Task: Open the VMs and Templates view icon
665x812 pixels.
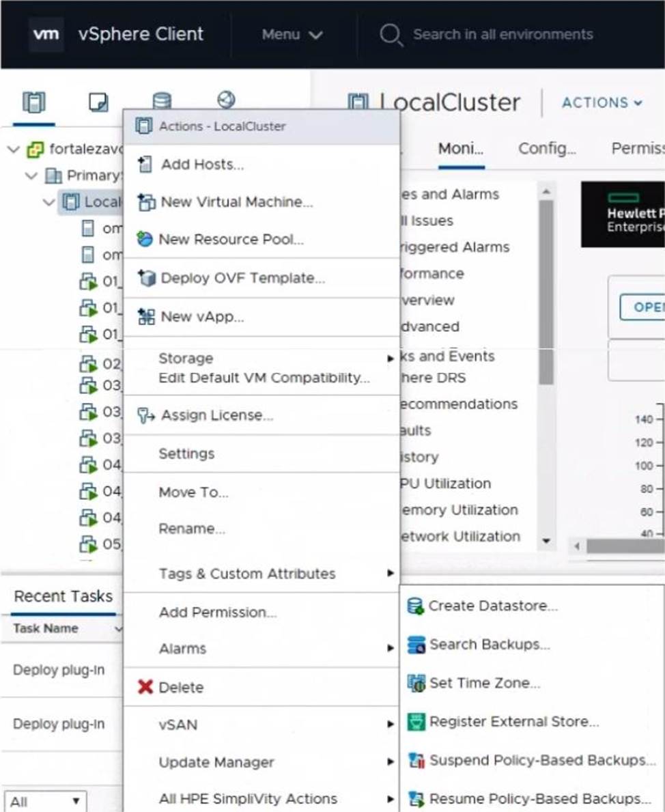Action: pyautogui.click(x=98, y=102)
